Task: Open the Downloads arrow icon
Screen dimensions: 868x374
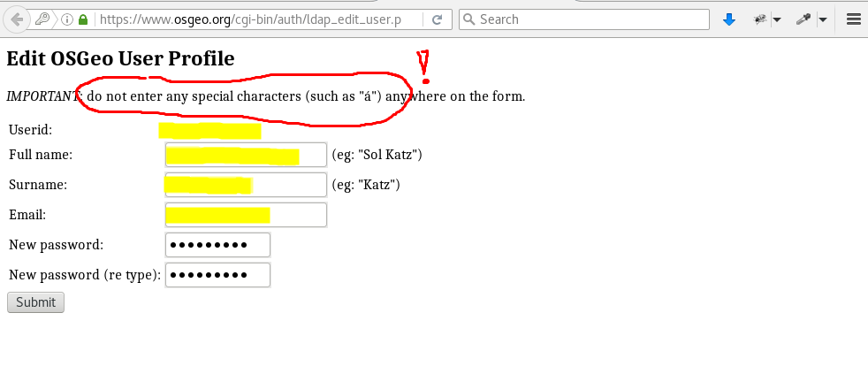Action: 729,19
